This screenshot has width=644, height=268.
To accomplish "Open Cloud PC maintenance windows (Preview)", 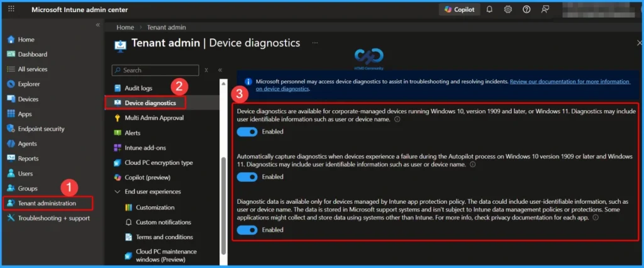I will pos(166,255).
